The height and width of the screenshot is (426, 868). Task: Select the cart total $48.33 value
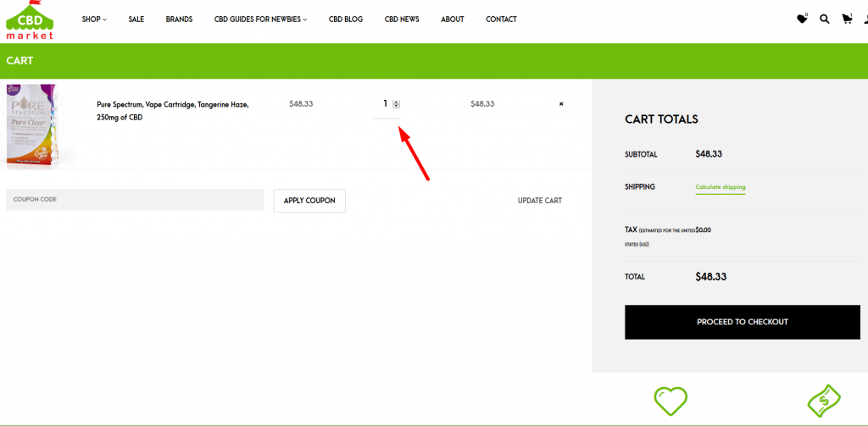(711, 277)
